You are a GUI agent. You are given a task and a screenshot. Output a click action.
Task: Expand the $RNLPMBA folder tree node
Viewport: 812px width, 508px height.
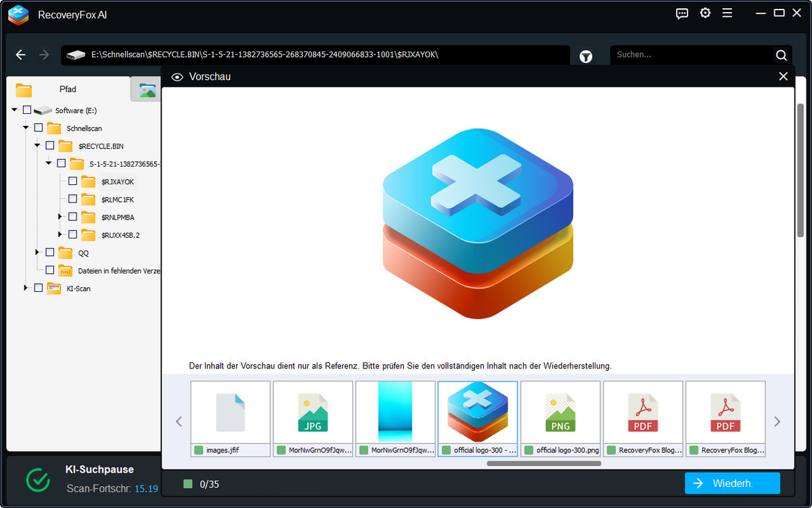coord(61,217)
